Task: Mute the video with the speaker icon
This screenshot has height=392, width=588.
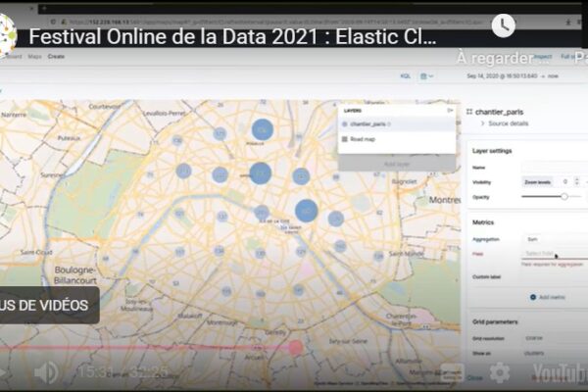Action: coord(46,373)
